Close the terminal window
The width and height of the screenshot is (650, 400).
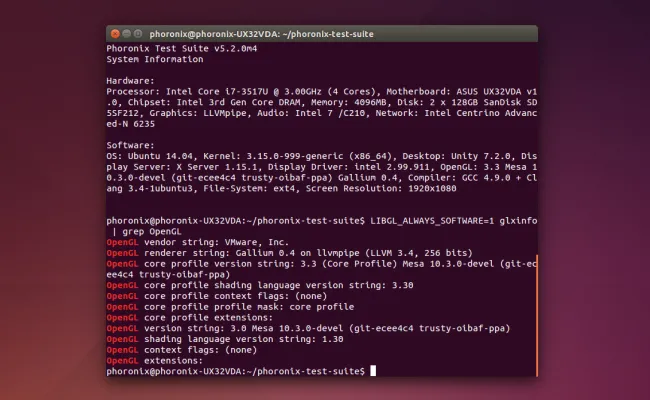click(x=115, y=34)
